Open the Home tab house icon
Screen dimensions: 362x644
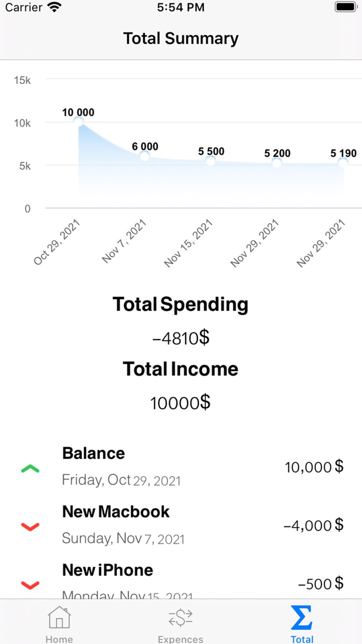pos(59,618)
